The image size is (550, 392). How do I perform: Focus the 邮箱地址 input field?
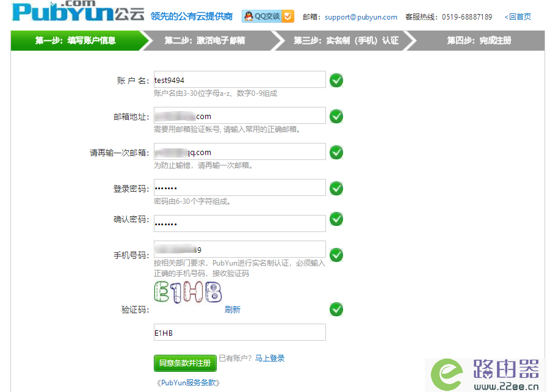point(239,115)
